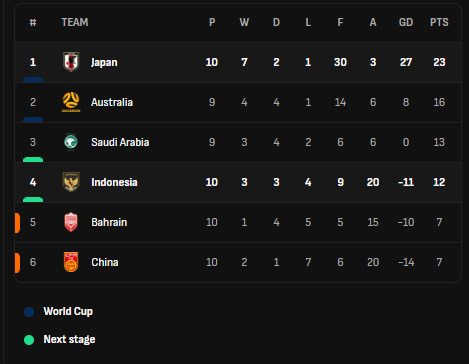Open the Japan team name link
The width and height of the screenshot is (469, 364).
pyautogui.click(x=104, y=62)
